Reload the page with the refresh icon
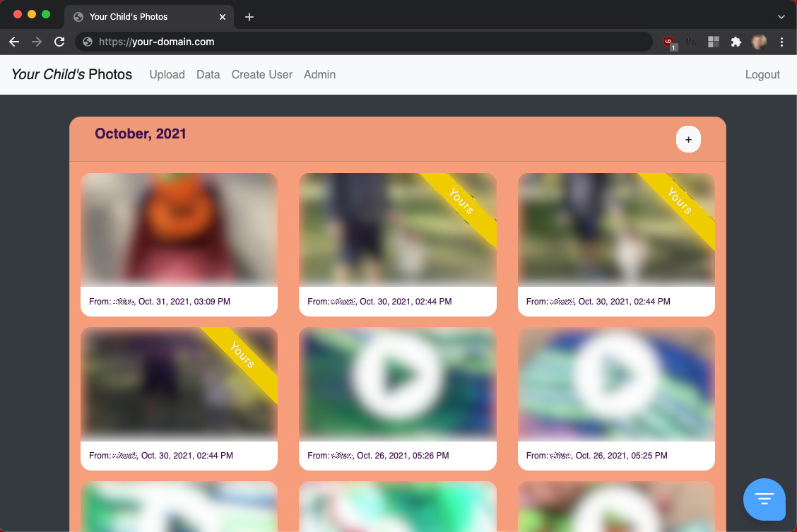 59,42
